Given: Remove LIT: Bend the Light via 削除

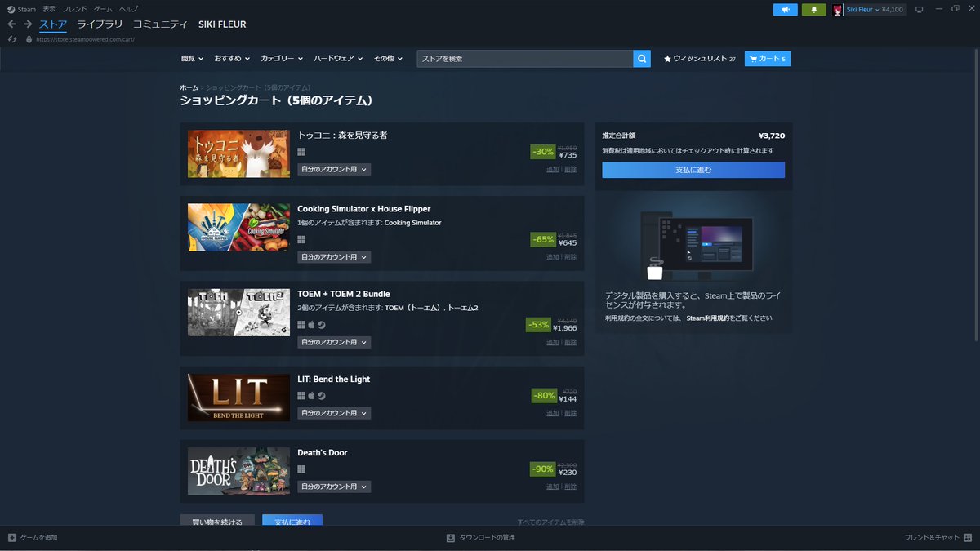Looking at the screenshot, I should pyautogui.click(x=571, y=413).
